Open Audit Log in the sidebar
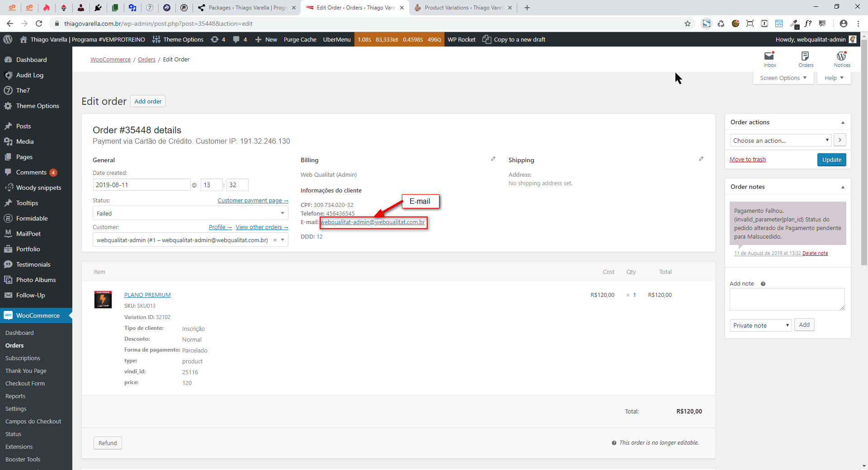The height and width of the screenshot is (470, 868). pos(30,75)
